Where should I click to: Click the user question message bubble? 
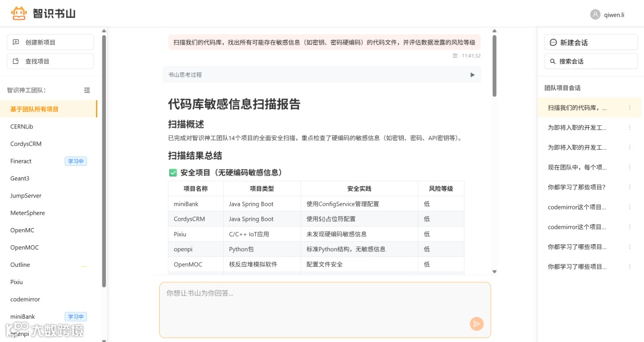point(324,42)
